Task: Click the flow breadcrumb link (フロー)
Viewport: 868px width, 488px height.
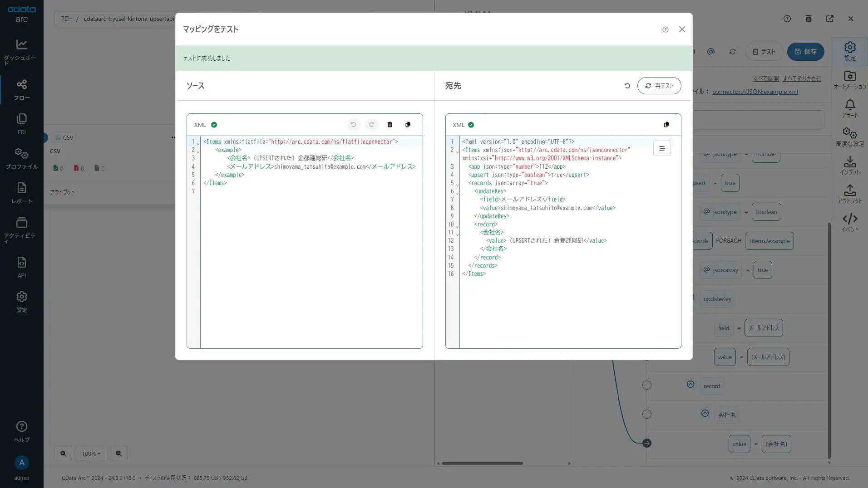Action: tap(66, 19)
